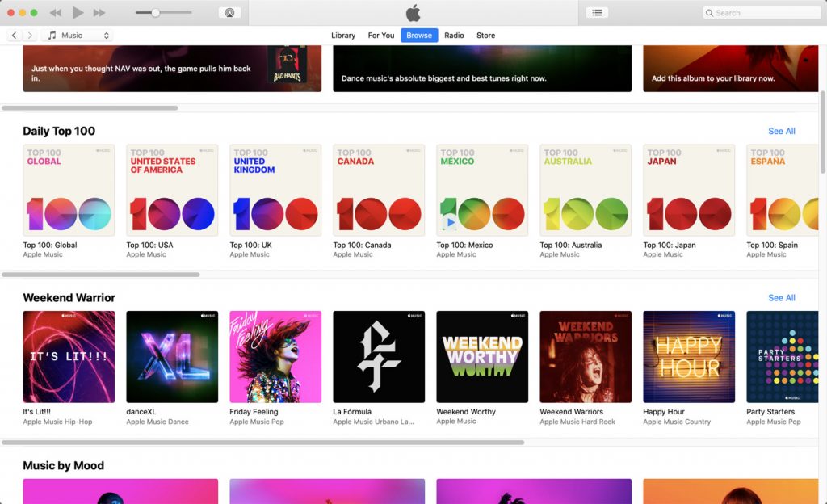Click Apple Music Dance subtitle
Viewport: 827px width, 504px height.
tap(157, 422)
